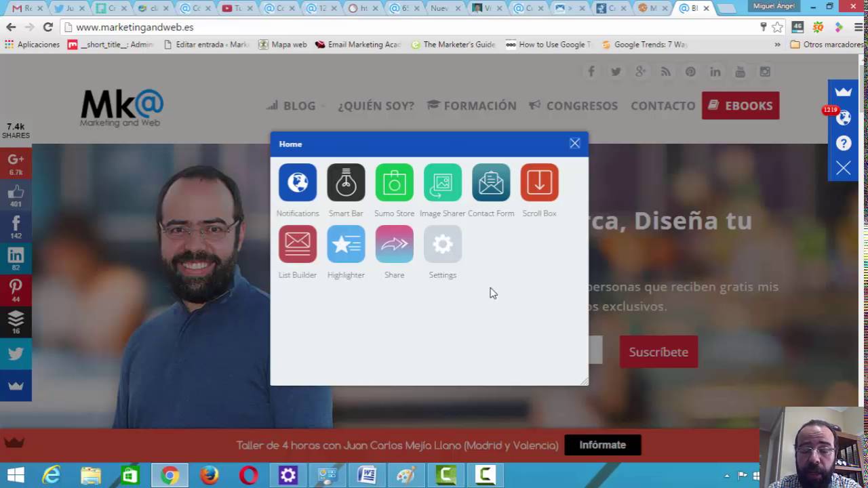Open the Sumo Store
Viewport: 868px width, 488px height.
(394, 182)
